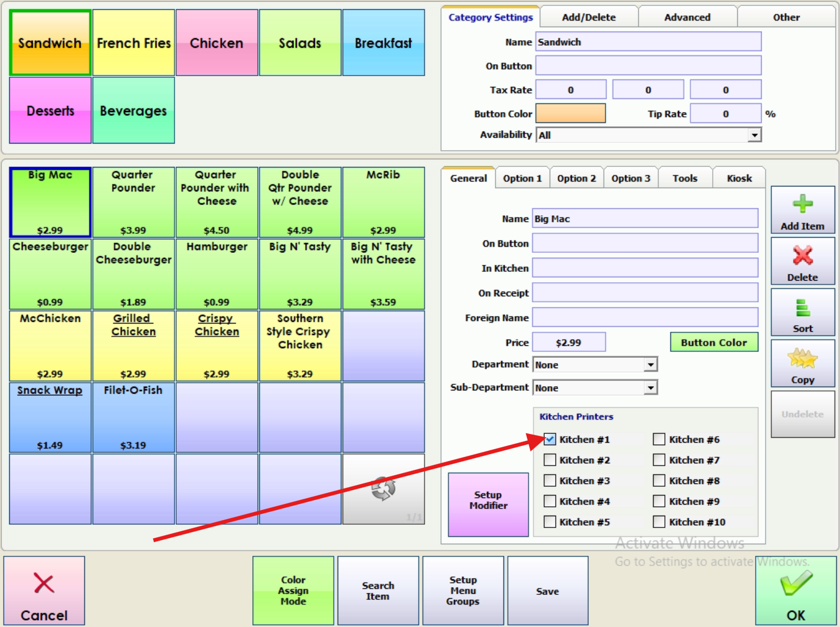
Task: Switch to the Add/Delete tab
Action: click(589, 17)
